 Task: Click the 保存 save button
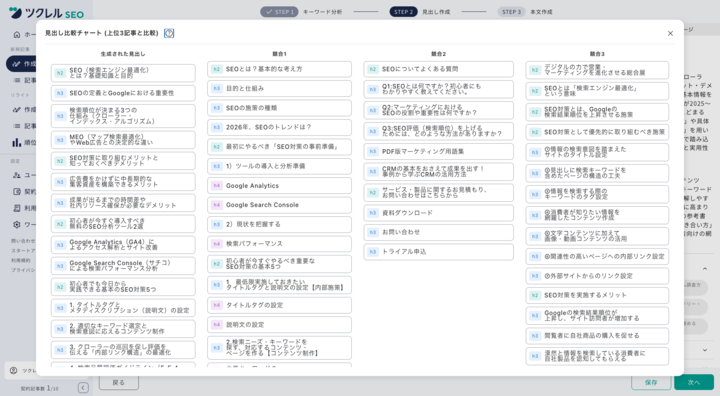(651, 382)
